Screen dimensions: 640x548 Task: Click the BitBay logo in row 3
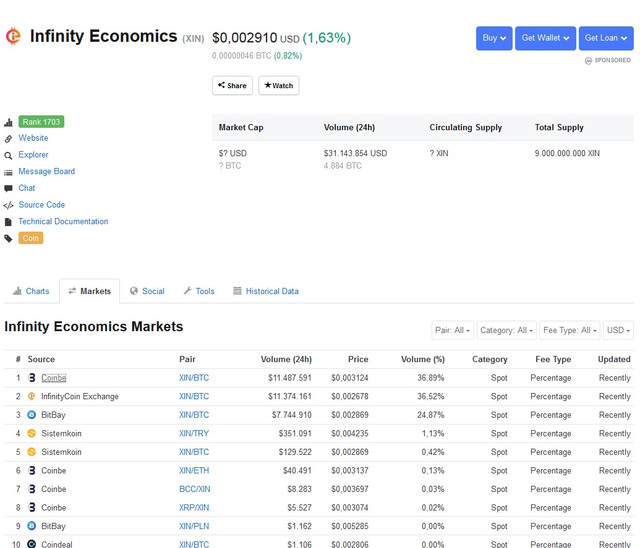click(31, 415)
